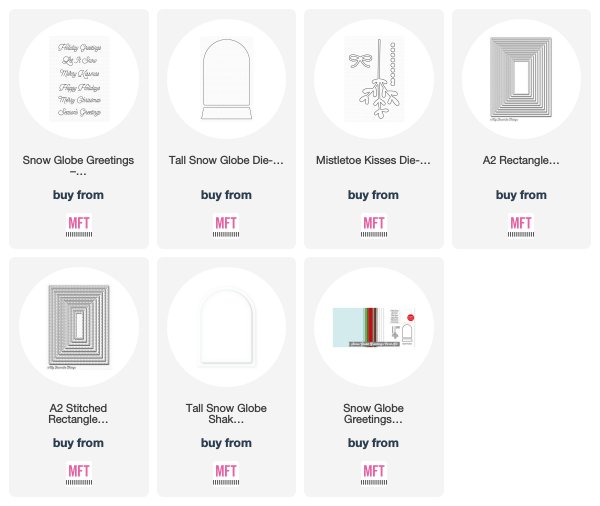Select the A2 Stitched Rectangle title
Screen dimensions: 600x506
78,414
